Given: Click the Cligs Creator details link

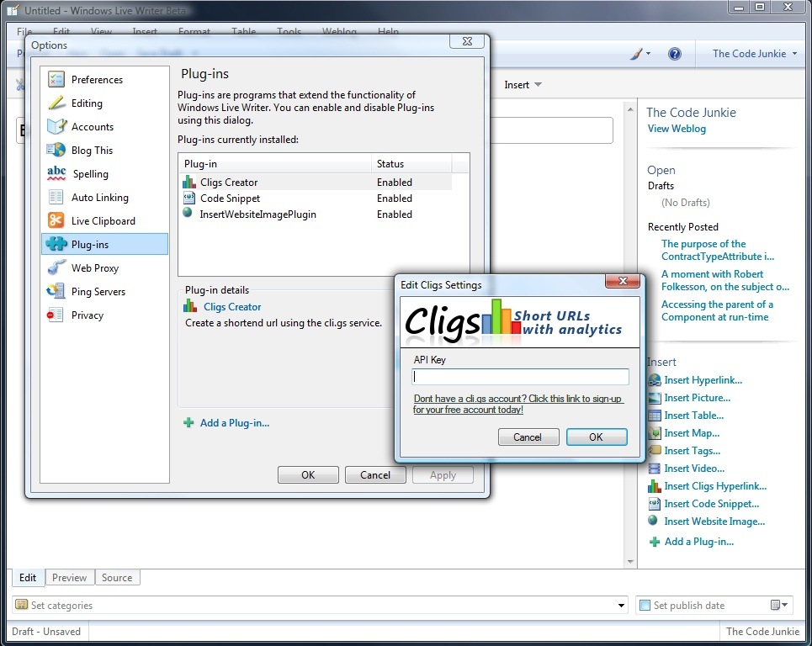Looking at the screenshot, I should point(232,306).
